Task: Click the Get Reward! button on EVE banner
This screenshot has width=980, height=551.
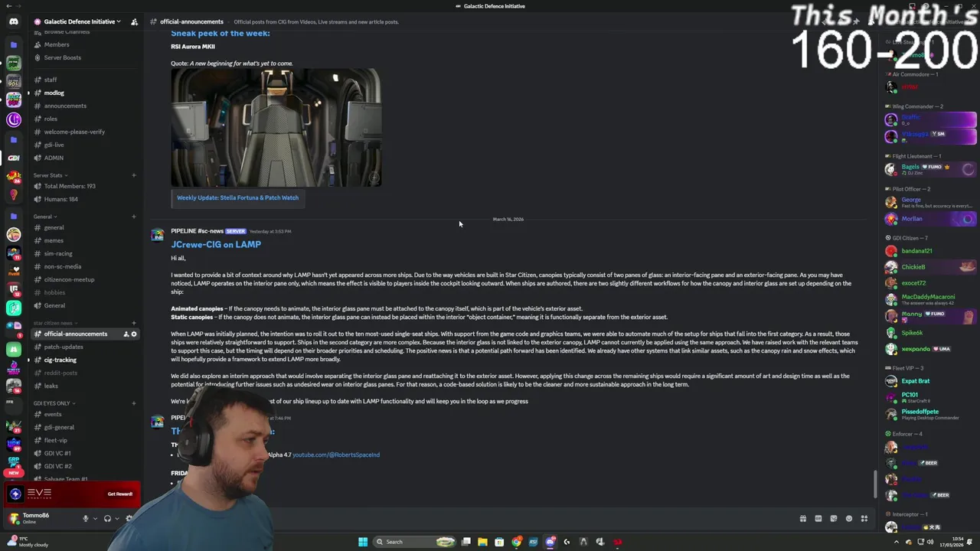Action: pyautogui.click(x=120, y=494)
